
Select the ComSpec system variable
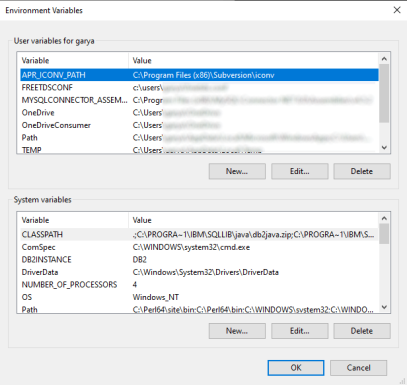click(199, 247)
